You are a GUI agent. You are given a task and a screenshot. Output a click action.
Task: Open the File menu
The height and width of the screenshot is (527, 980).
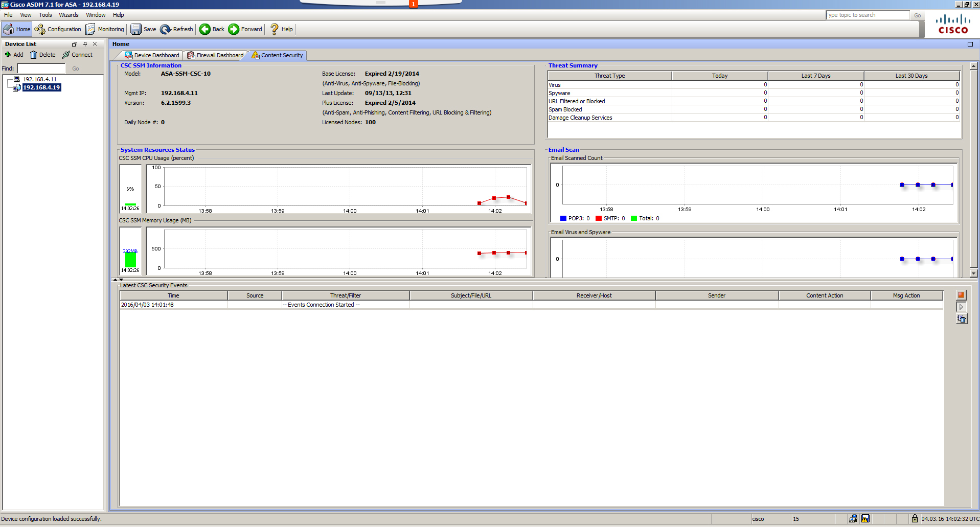pyautogui.click(x=8, y=15)
